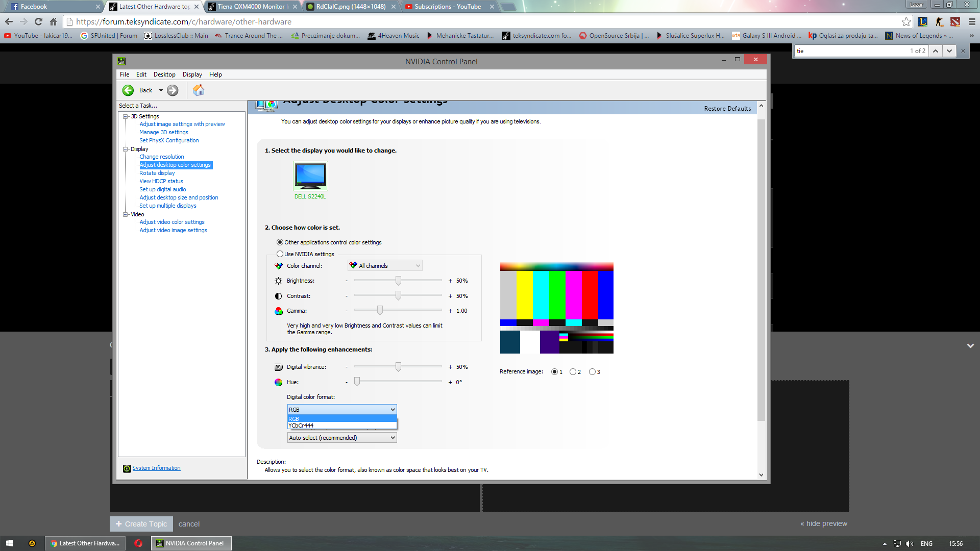Open 'Manage 3D settings' in task tree
The height and width of the screenshot is (551, 980).
tap(164, 132)
